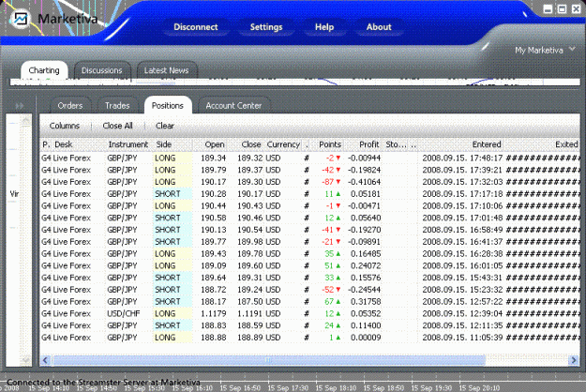Switch to the Charting tab
The width and height of the screenshot is (586, 392).
click(x=44, y=70)
